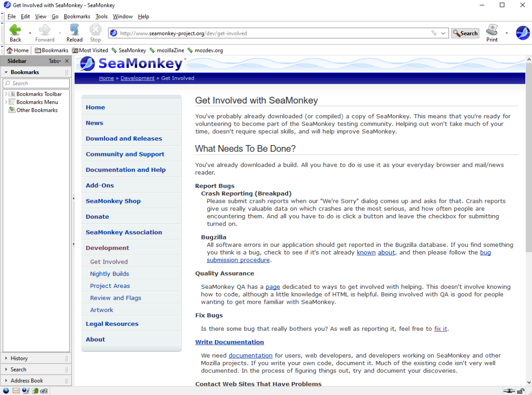Image resolution: width=532 pixels, height=395 pixels.
Task: Follow the Nightly Builds link
Action: pyautogui.click(x=109, y=274)
